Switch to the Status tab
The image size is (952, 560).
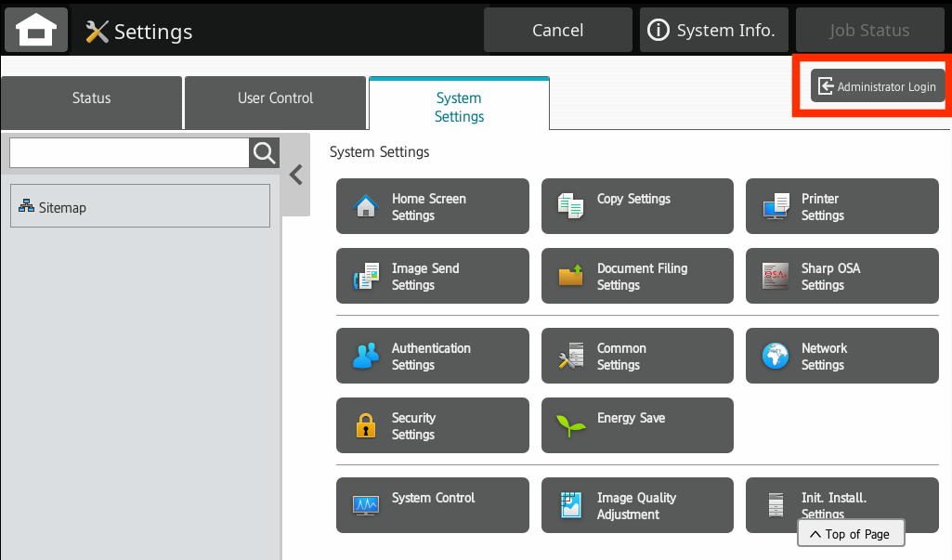[x=91, y=98]
